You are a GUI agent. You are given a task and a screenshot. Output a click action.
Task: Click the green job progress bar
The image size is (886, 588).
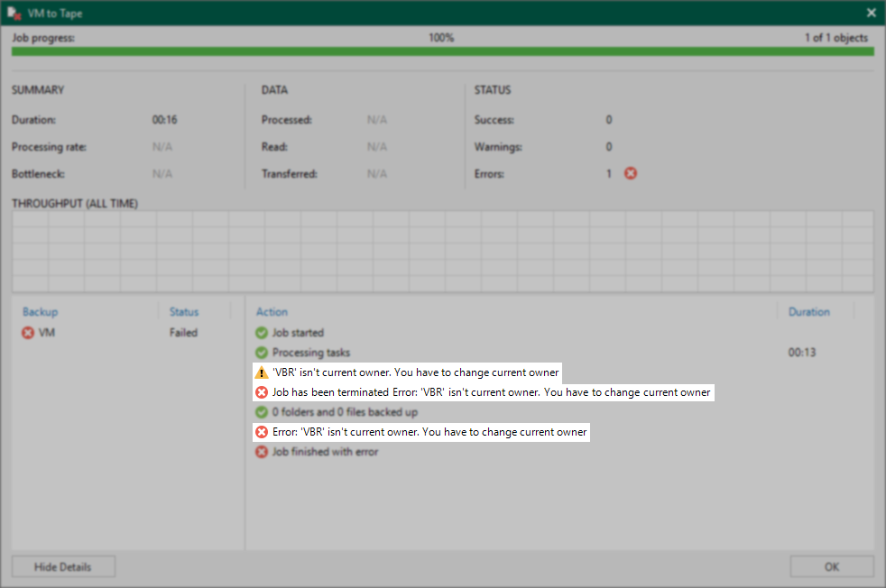tap(442, 51)
